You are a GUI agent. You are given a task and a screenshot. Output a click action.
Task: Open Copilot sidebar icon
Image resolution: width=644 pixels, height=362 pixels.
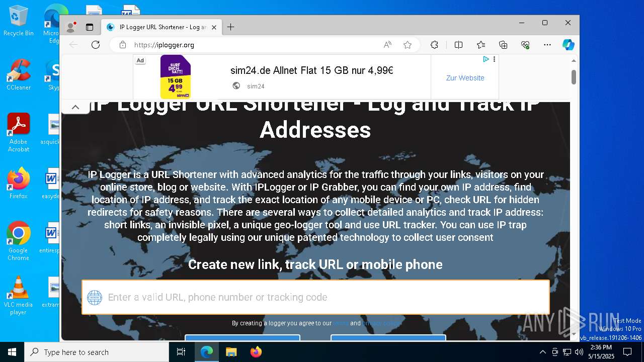(569, 45)
